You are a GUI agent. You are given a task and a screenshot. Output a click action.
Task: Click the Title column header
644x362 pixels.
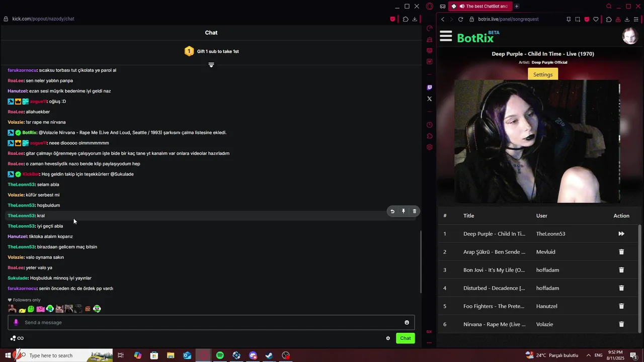[468, 216]
